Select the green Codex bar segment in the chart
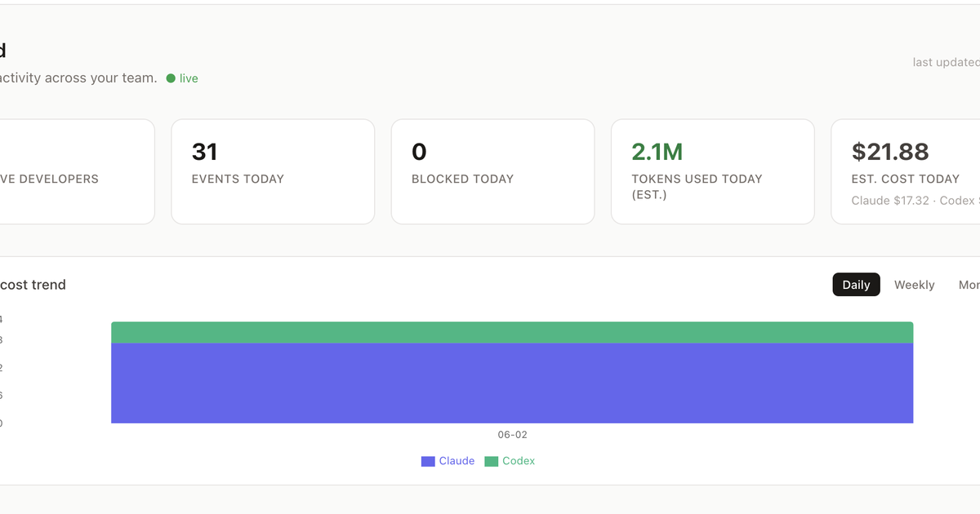 pyautogui.click(x=512, y=332)
